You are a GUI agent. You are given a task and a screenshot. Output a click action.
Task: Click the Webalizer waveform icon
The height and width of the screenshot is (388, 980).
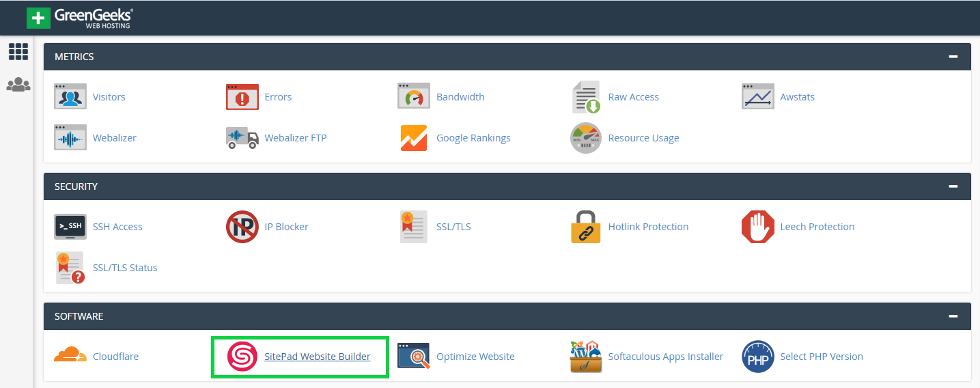point(70,138)
